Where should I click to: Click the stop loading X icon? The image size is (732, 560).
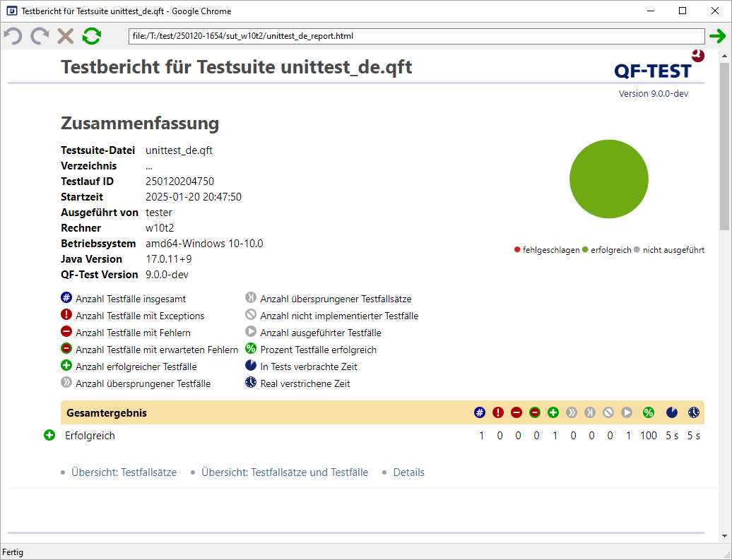[65, 36]
